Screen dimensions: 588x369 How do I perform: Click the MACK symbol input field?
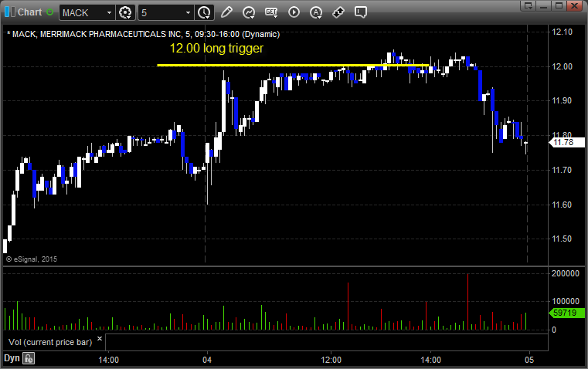pos(82,12)
